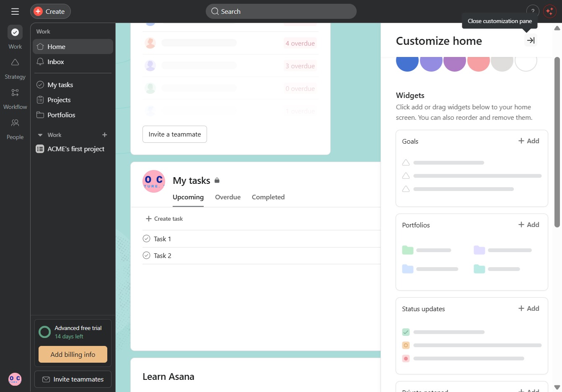562x392 pixels.
Task: Open My tasks in the sidebar
Action: (73, 85)
